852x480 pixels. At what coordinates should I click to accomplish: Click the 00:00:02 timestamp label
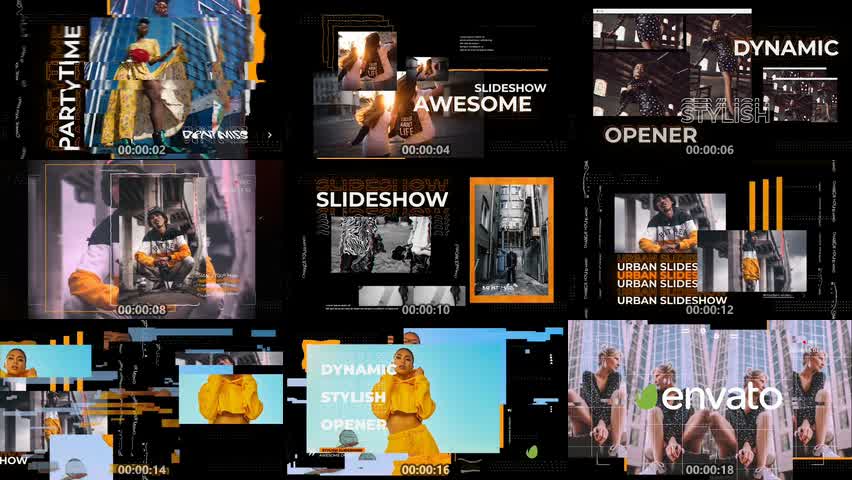coord(142,149)
